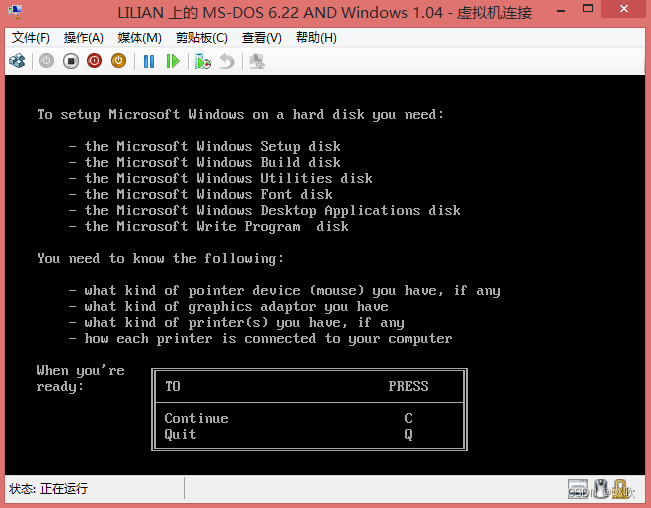The height and width of the screenshot is (508, 651).
Task: Open the 帮助(H) menu
Action: click(316, 38)
